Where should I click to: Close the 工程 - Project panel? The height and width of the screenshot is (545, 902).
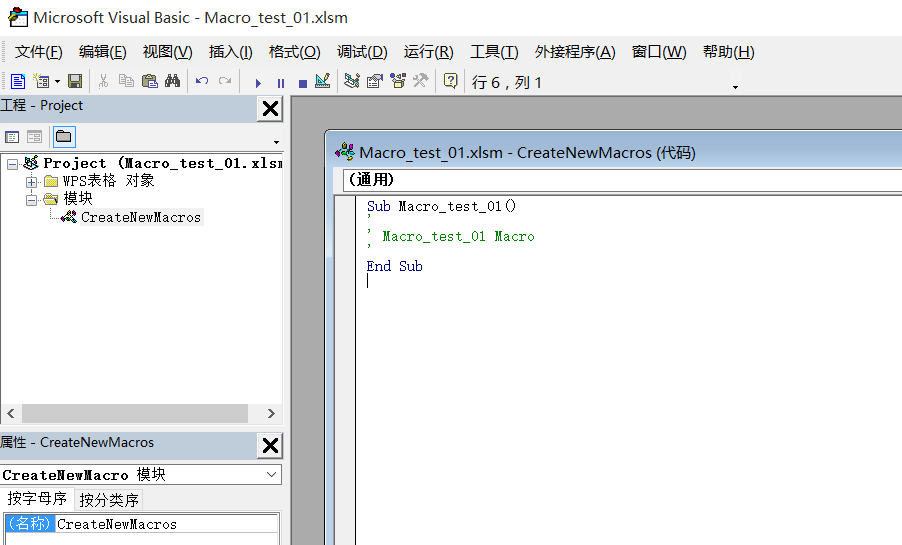(x=270, y=109)
